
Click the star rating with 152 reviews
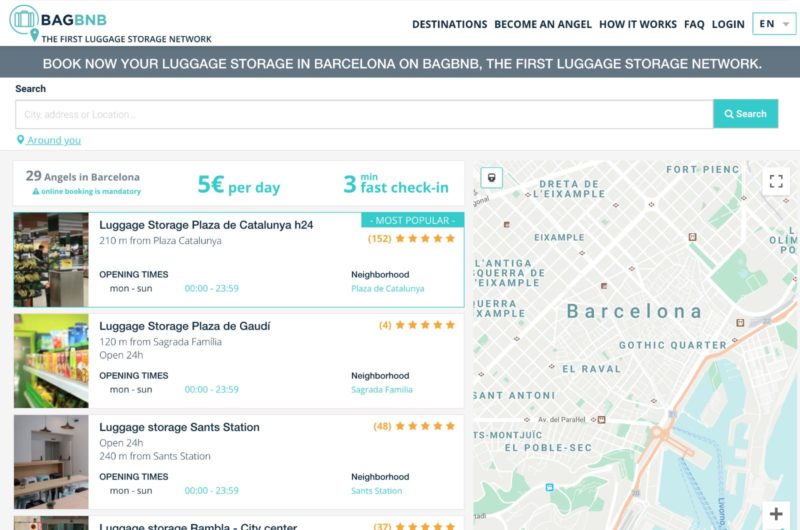411,238
